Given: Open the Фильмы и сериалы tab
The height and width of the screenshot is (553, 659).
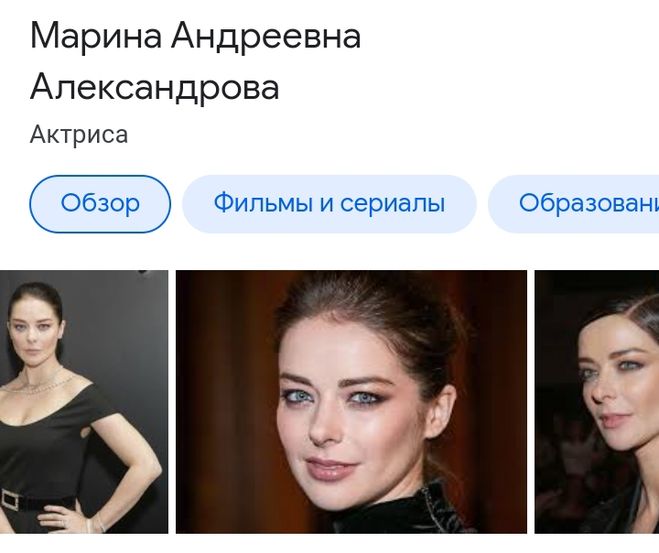Looking at the screenshot, I should coord(329,204).
